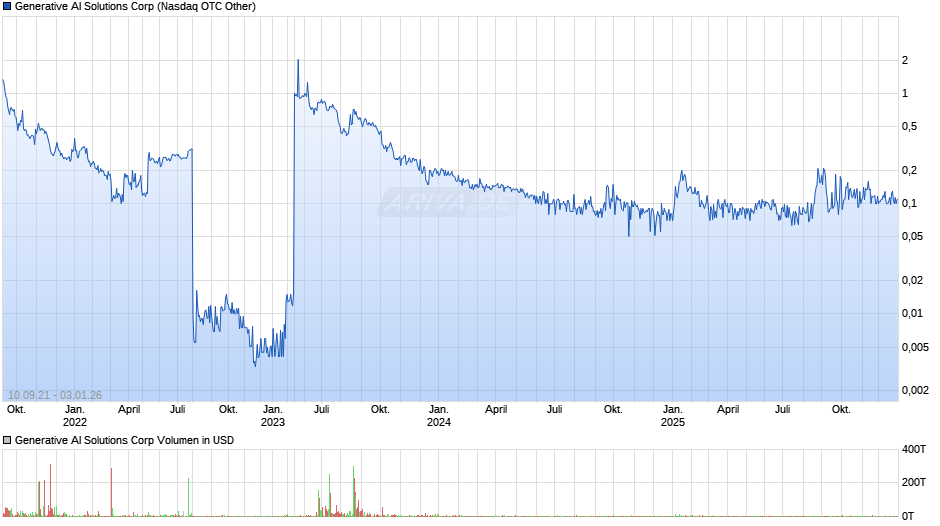Click the 'Jan. 2025' time axis label
The width and height of the screenshot is (940, 526).
coord(673,416)
